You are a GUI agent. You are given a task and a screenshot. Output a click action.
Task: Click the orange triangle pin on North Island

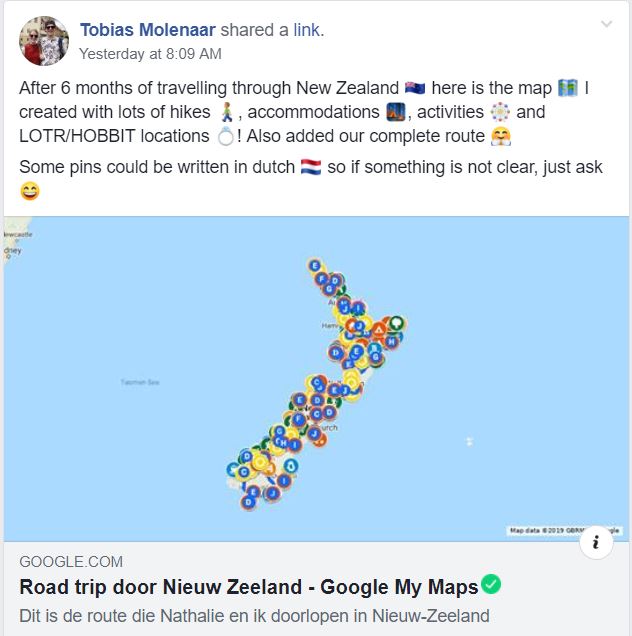click(x=379, y=328)
